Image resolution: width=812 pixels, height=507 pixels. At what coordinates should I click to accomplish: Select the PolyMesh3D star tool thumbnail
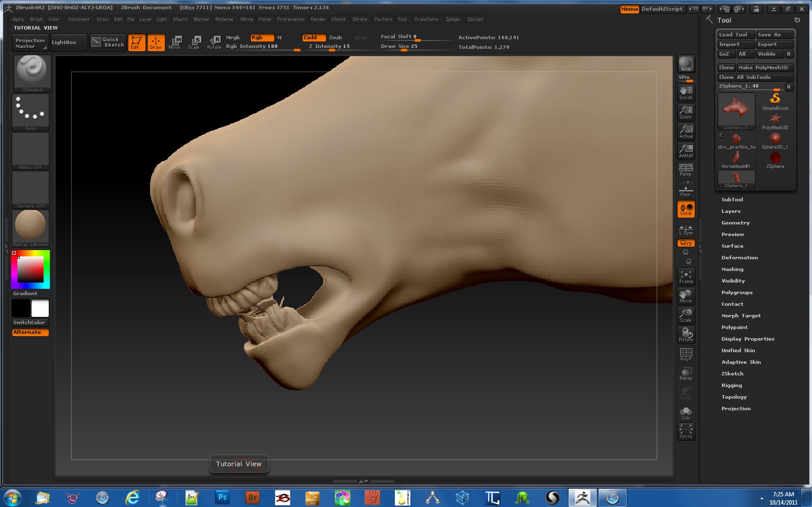click(775, 120)
